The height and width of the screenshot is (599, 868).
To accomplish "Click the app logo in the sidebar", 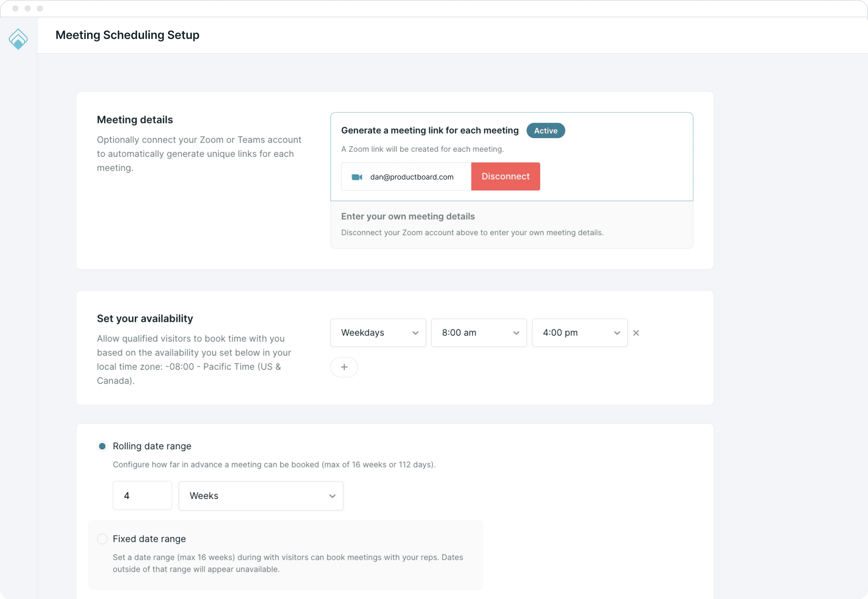I will point(18,39).
